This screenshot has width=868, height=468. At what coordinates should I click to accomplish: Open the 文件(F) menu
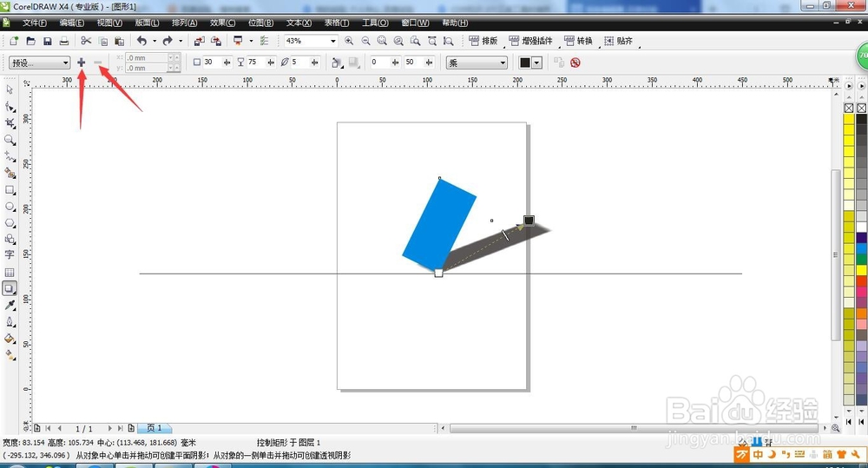click(x=35, y=23)
